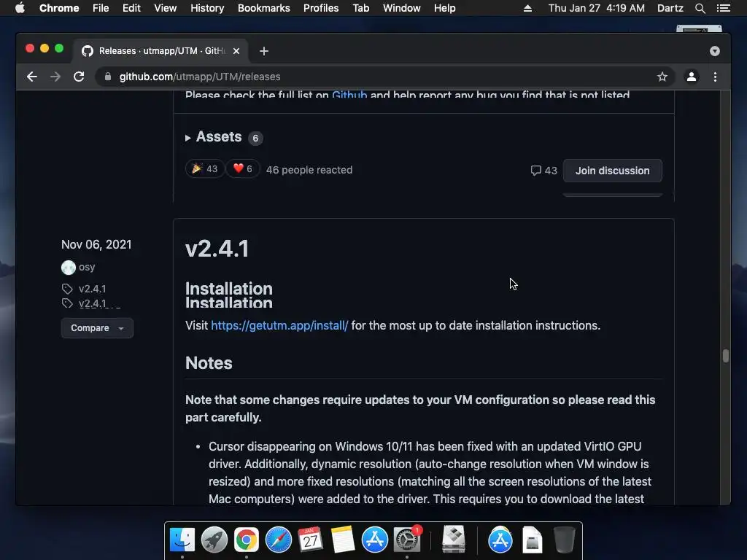
Task: Open the Trash from the Dock
Action: tap(565, 540)
